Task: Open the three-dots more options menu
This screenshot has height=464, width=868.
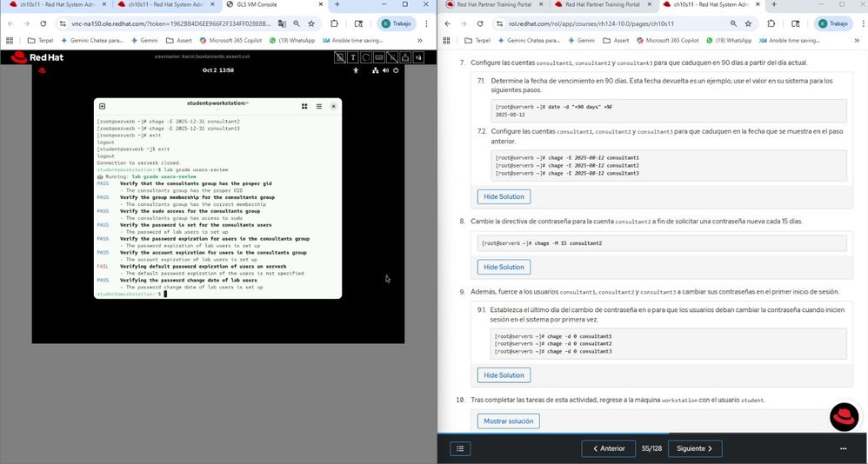Action: (x=843, y=448)
